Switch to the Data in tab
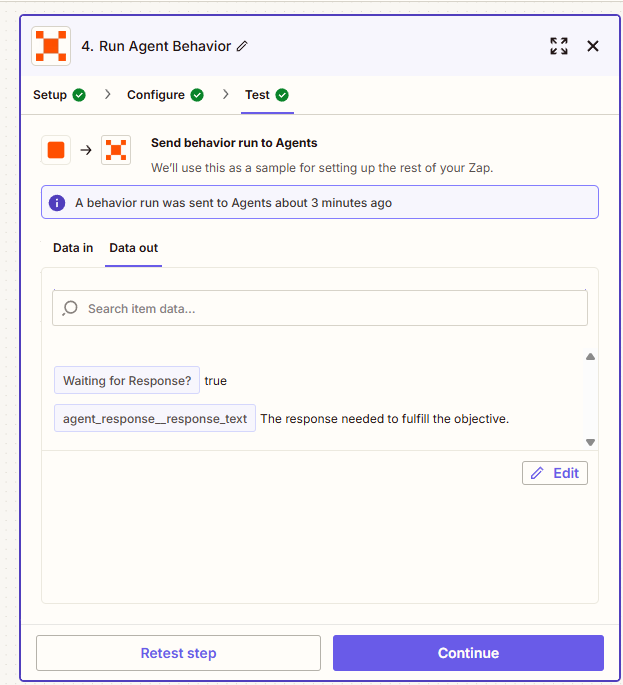 tap(73, 248)
